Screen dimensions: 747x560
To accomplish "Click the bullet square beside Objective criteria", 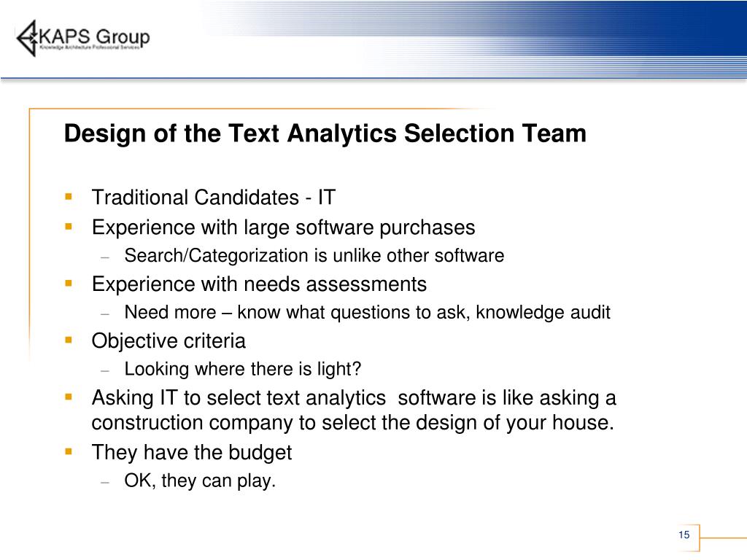I will coord(69,340).
